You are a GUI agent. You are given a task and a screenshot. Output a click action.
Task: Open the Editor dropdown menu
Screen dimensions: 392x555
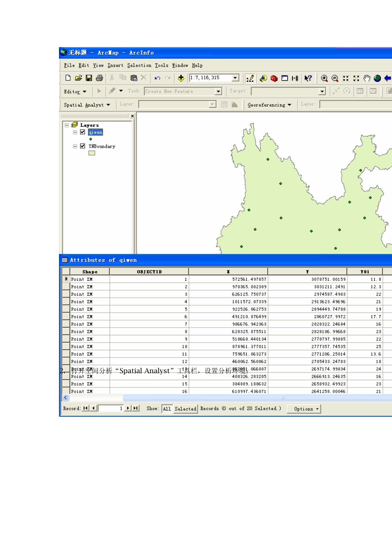click(x=76, y=92)
